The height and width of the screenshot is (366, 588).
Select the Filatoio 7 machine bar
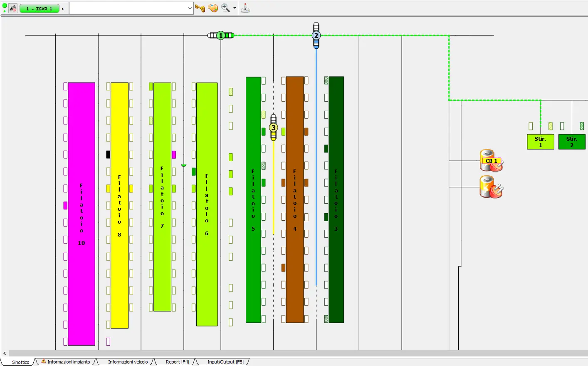(163, 197)
